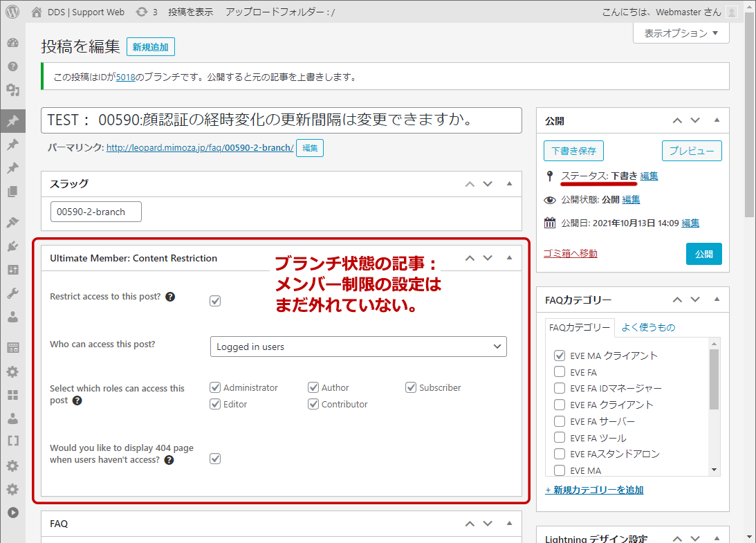Uncheck the Subscriber role checkbox
The image size is (756, 543).
(411, 387)
